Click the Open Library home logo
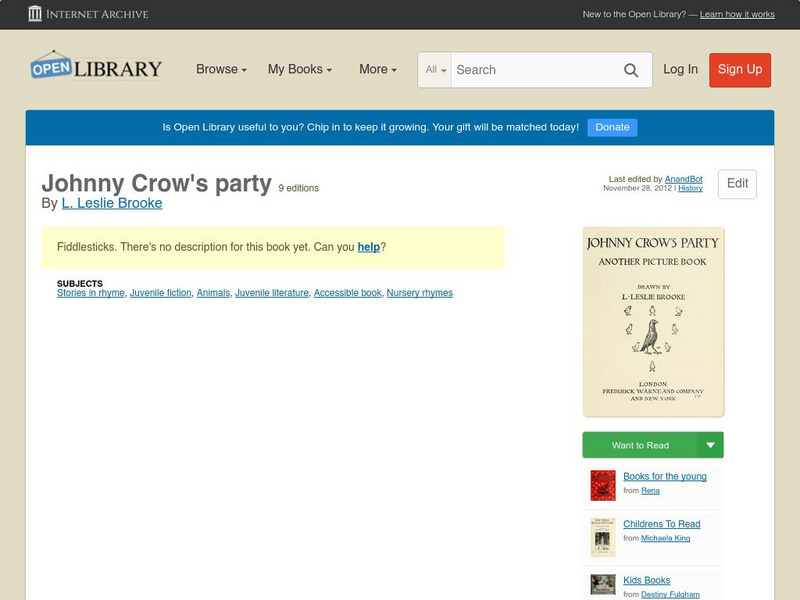800x600 pixels. pyautogui.click(x=97, y=67)
